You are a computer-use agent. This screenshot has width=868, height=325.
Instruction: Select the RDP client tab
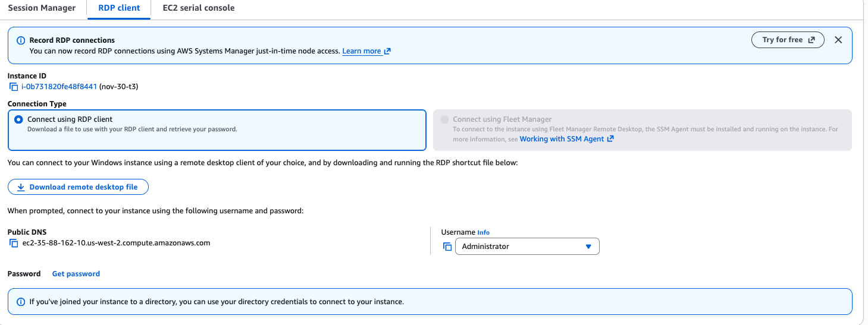[x=119, y=8]
